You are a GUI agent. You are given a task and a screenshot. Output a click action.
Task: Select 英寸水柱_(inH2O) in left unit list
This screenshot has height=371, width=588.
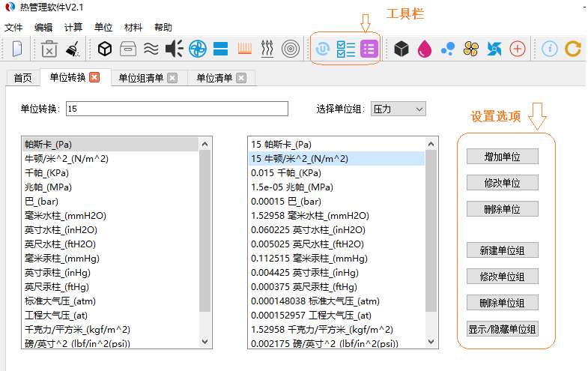point(111,230)
